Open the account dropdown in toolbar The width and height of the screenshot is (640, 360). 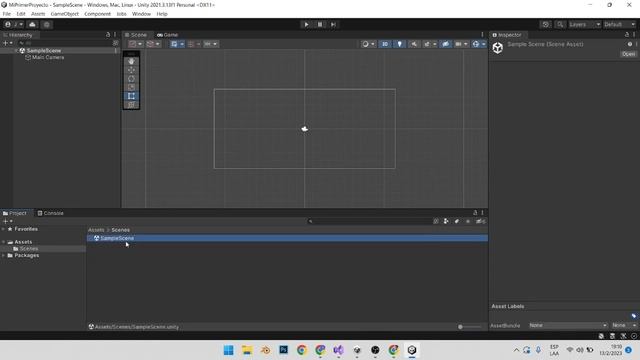[13, 24]
